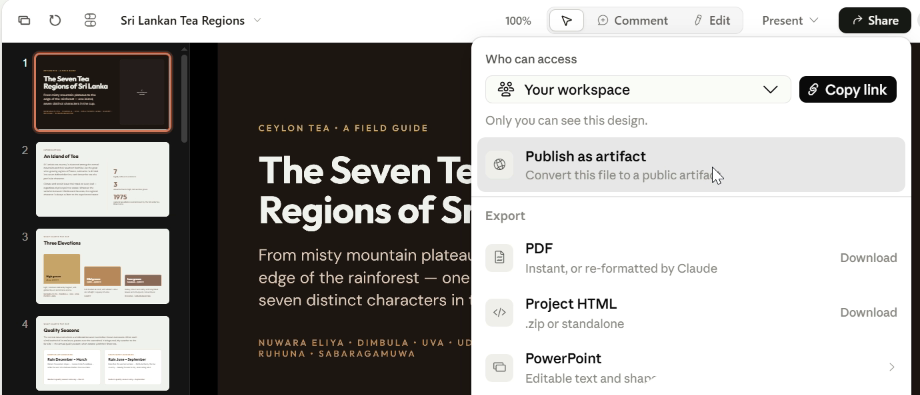Click the PowerPoint export option
This screenshot has height=395, width=920.
pyautogui.click(x=691, y=368)
